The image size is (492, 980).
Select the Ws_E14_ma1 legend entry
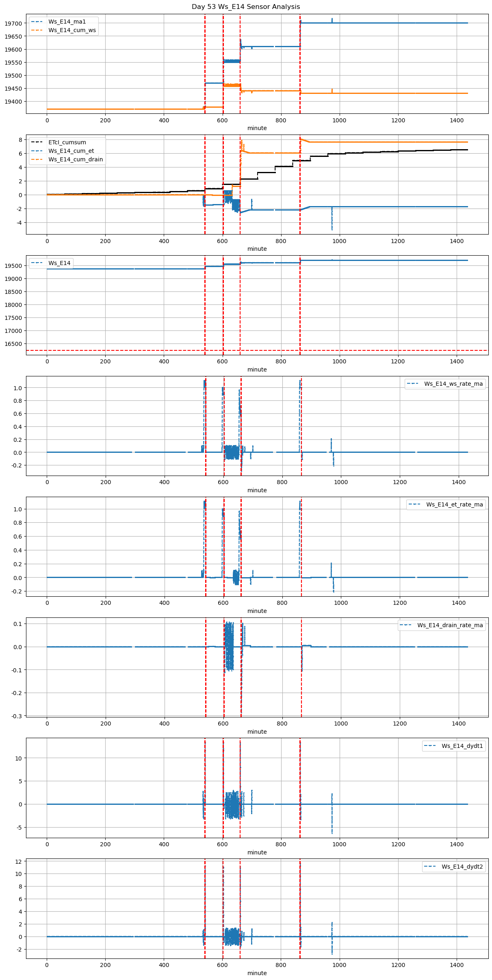tap(67, 22)
